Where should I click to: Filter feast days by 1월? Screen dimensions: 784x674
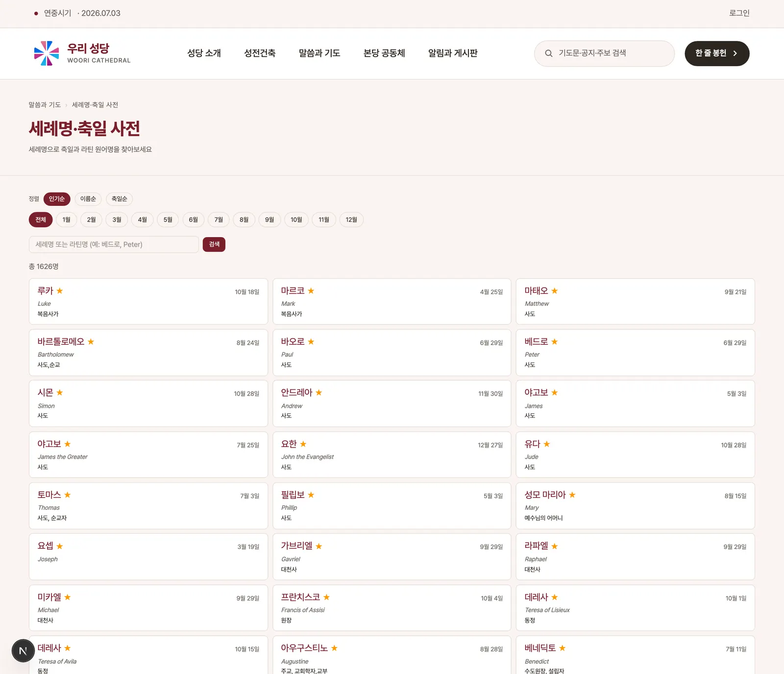(67, 220)
